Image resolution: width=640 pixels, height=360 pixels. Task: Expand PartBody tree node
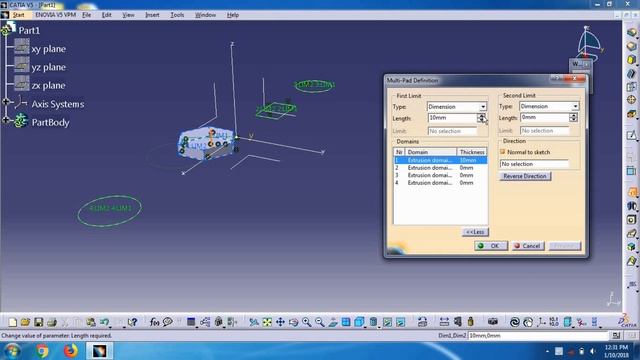pos(6,120)
